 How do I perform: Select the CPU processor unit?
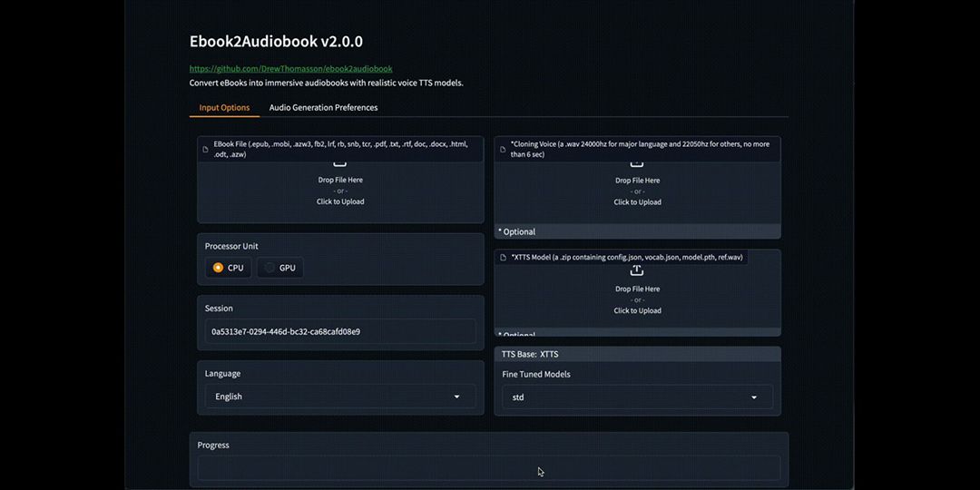(228, 268)
